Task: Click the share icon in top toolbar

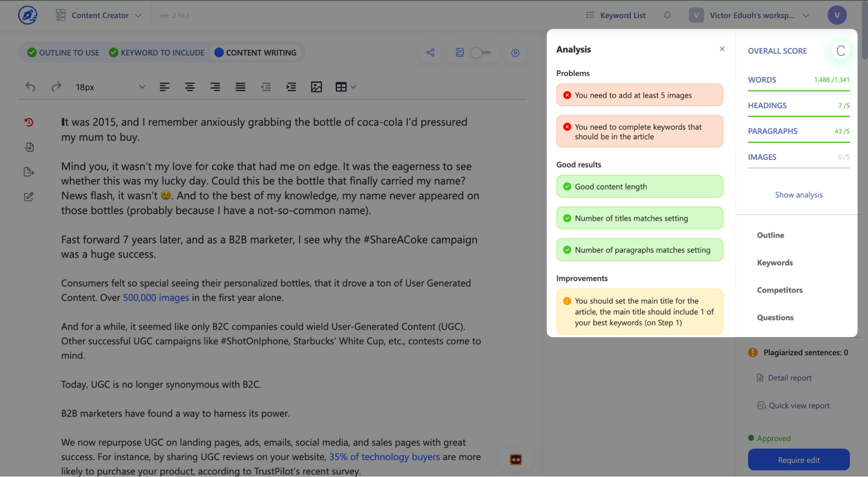Action: 430,52
